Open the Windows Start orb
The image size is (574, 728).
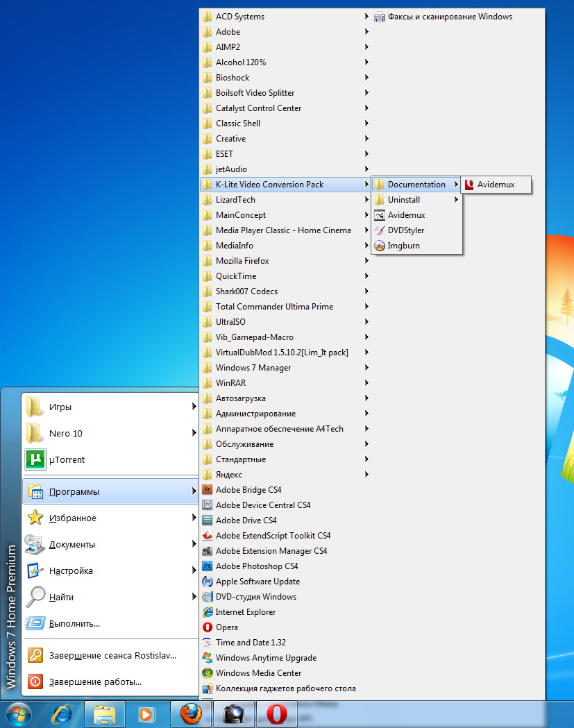click(x=19, y=714)
